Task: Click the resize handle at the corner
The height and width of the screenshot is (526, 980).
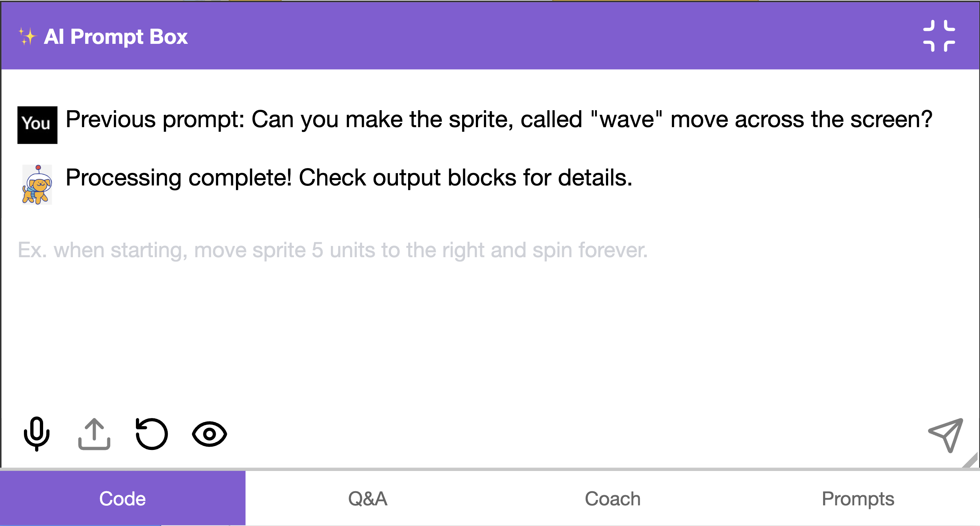Action: coord(971,460)
